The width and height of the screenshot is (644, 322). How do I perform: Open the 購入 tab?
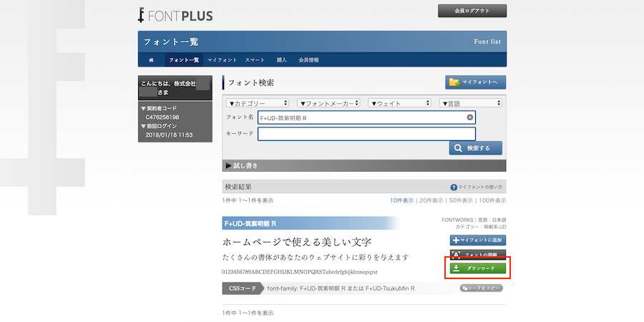click(x=282, y=60)
